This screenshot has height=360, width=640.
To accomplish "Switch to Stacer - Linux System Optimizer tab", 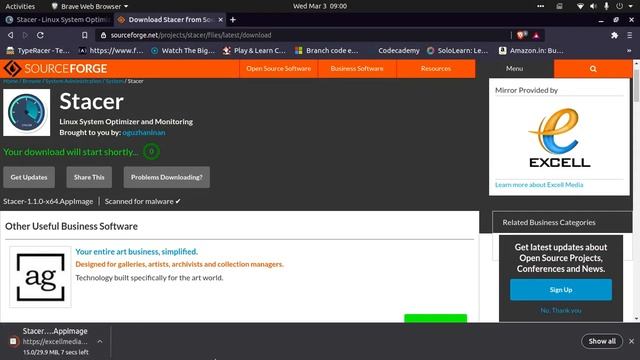I will [58, 20].
